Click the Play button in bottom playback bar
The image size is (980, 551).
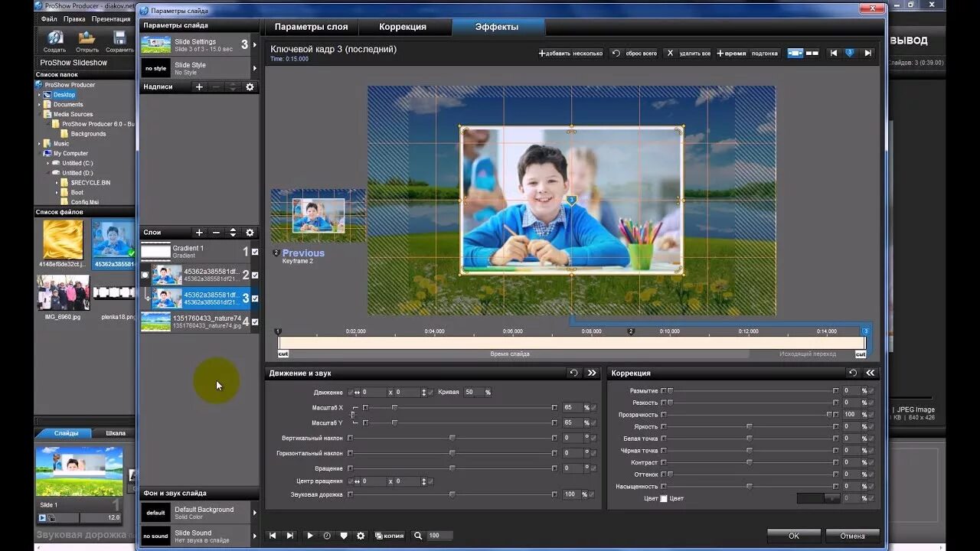pyautogui.click(x=310, y=536)
